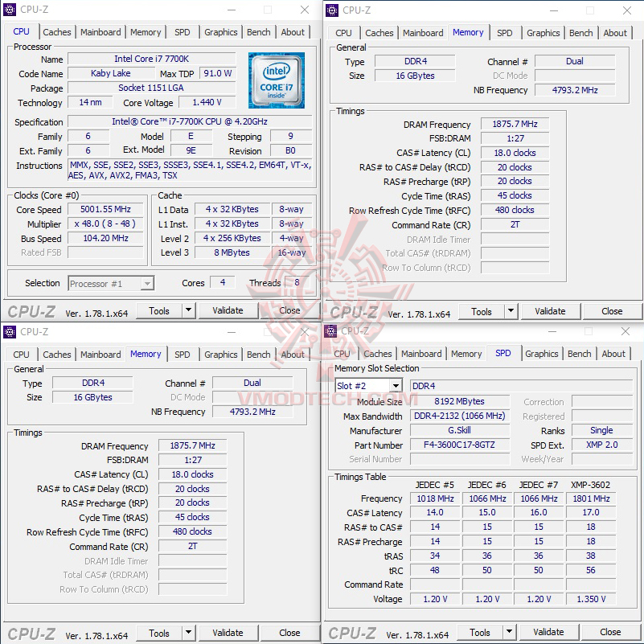Image resolution: width=644 pixels, height=644 pixels.
Task: Open Bench tab in bottom-right SPD window
Action: (x=579, y=354)
